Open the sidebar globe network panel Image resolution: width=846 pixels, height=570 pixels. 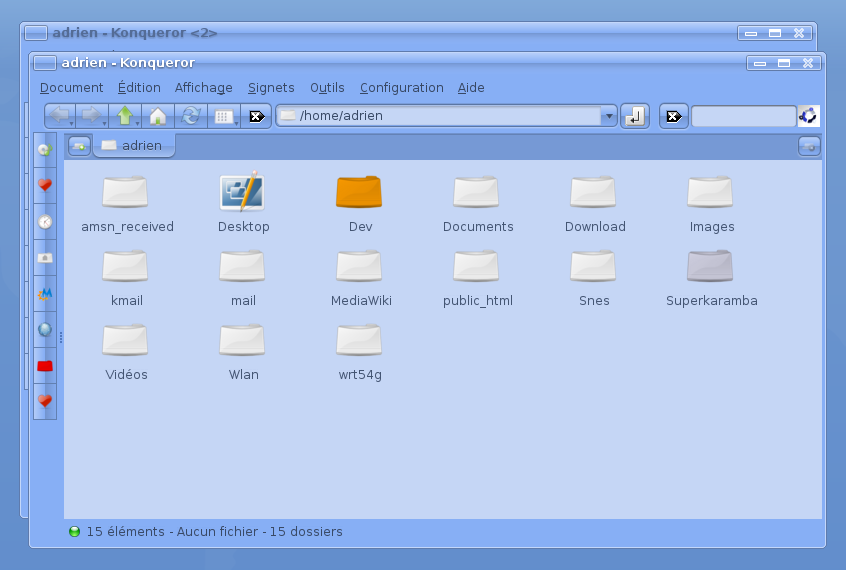[x=45, y=329]
